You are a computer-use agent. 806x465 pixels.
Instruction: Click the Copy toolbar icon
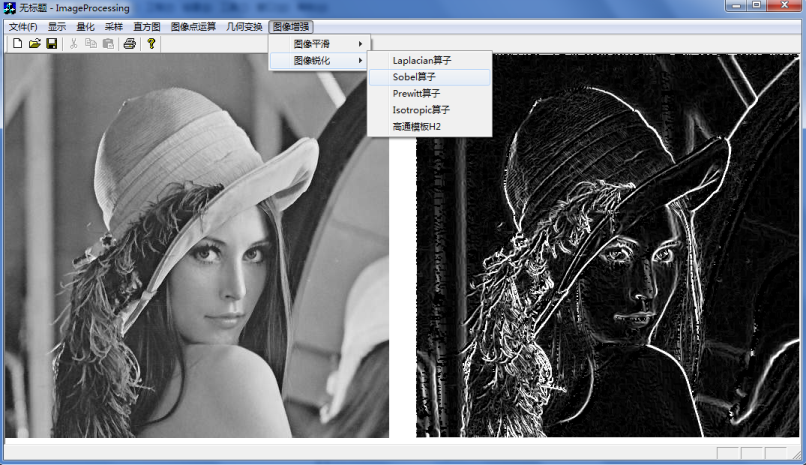[90, 44]
